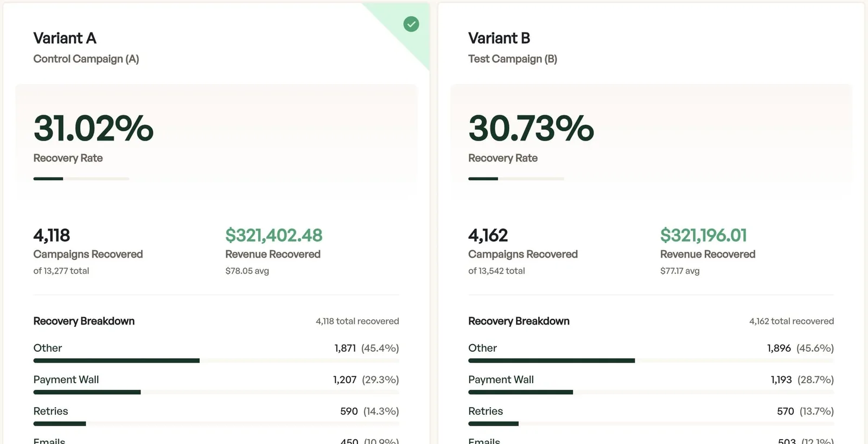Click $321,196.01 revenue recovered amount
Viewport: 868px width, 444px height.
(704, 235)
